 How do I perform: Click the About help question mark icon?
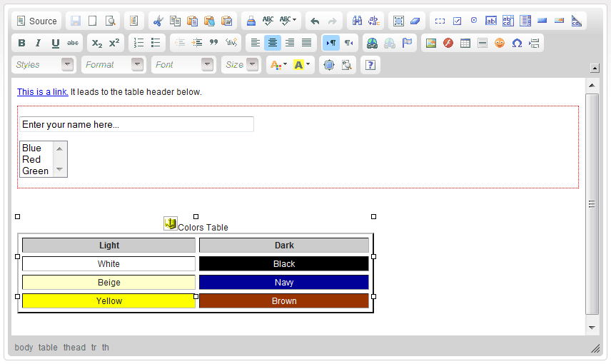pyautogui.click(x=370, y=65)
